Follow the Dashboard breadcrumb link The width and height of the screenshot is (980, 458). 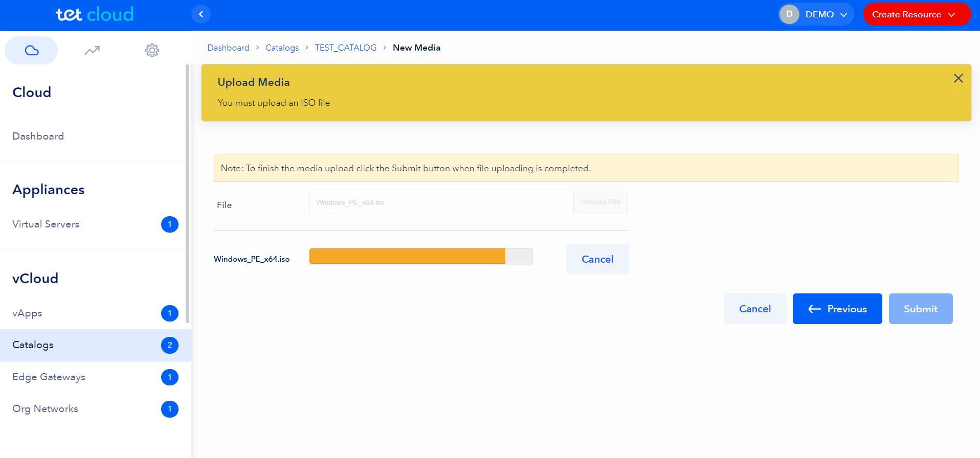coord(228,48)
